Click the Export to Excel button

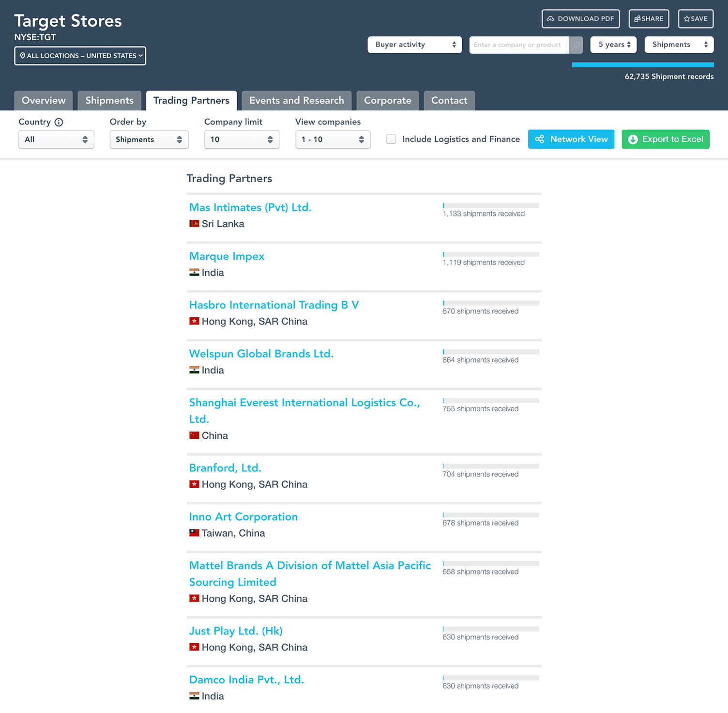pyautogui.click(x=666, y=139)
